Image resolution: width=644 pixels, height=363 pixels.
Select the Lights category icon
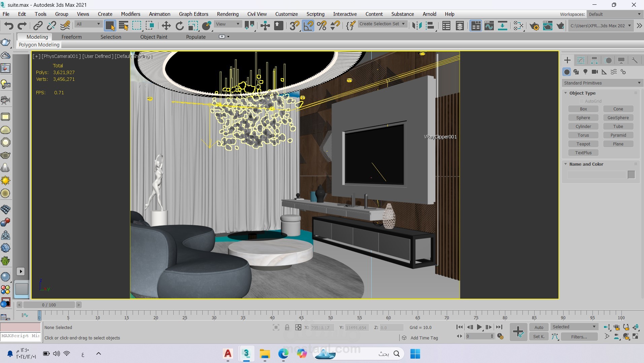(585, 72)
